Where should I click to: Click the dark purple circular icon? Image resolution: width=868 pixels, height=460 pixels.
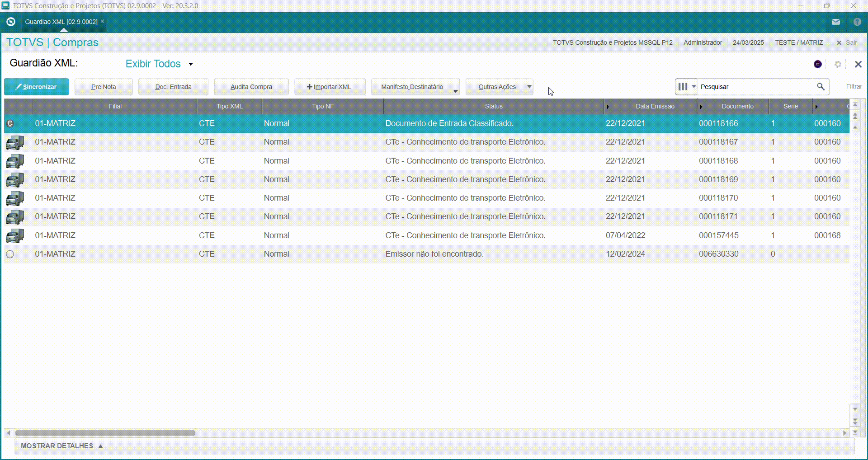(x=817, y=64)
